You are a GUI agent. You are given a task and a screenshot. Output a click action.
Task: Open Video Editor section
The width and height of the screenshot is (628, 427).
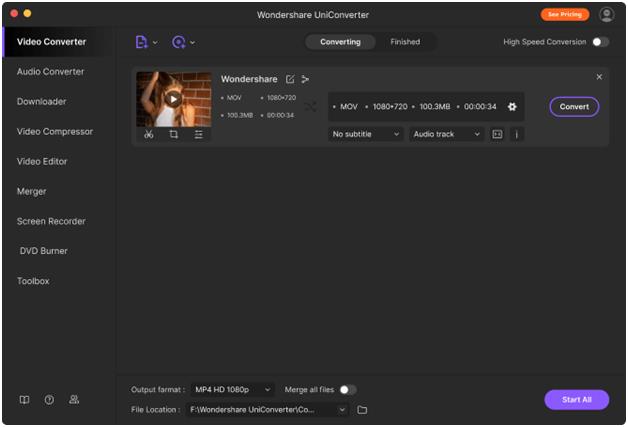pyautogui.click(x=42, y=161)
